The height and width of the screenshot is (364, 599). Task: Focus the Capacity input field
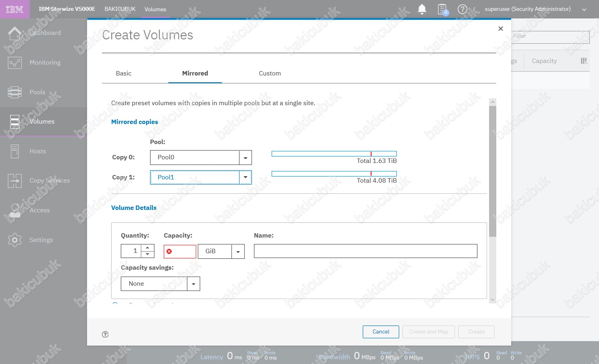pos(180,252)
